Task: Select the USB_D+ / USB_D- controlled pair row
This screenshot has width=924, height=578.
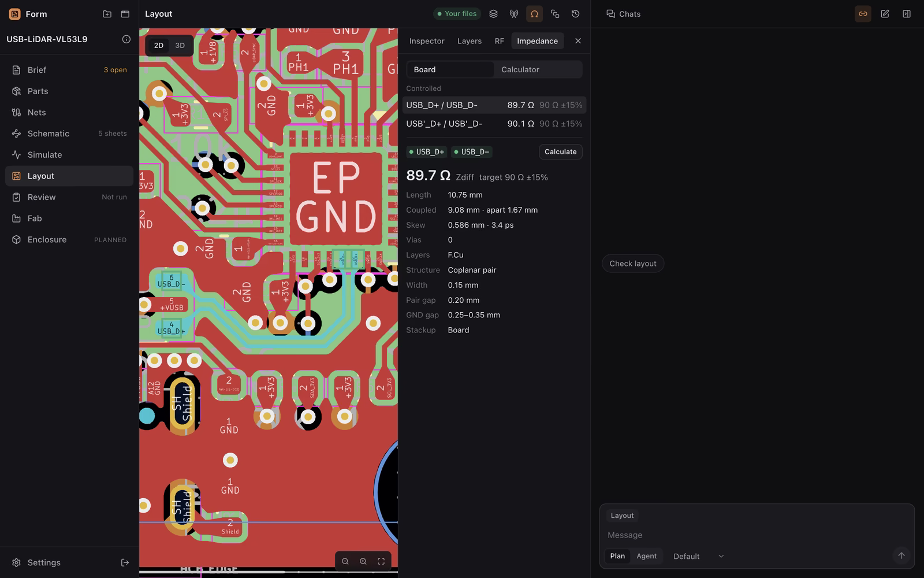Action: (x=494, y=105)
